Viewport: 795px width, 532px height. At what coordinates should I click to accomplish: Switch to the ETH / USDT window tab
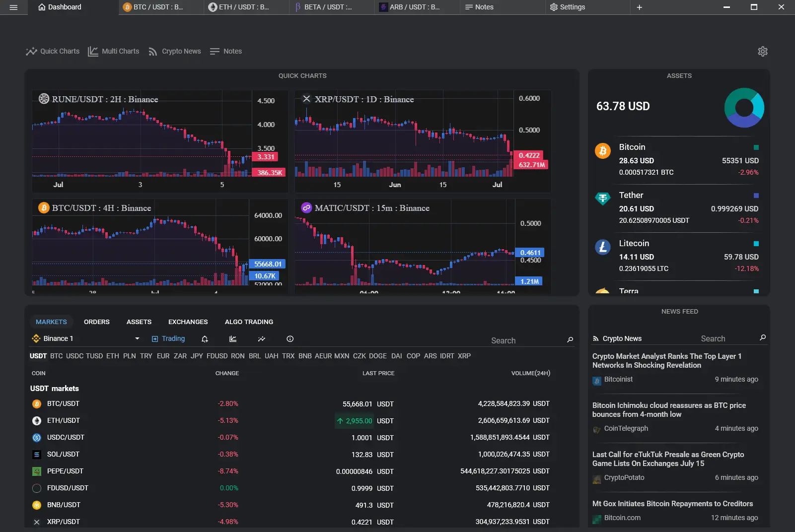247,7
